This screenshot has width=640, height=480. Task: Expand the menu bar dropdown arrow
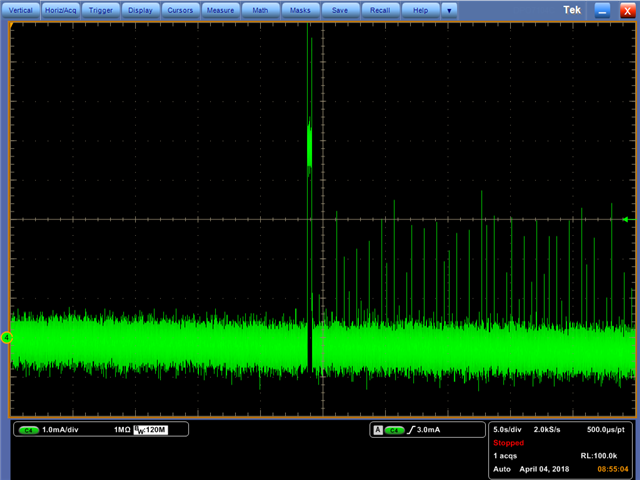(449, 10)
